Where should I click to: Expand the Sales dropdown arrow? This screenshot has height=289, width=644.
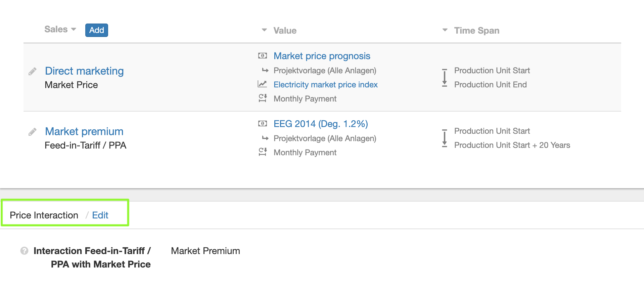pos(74,30)
